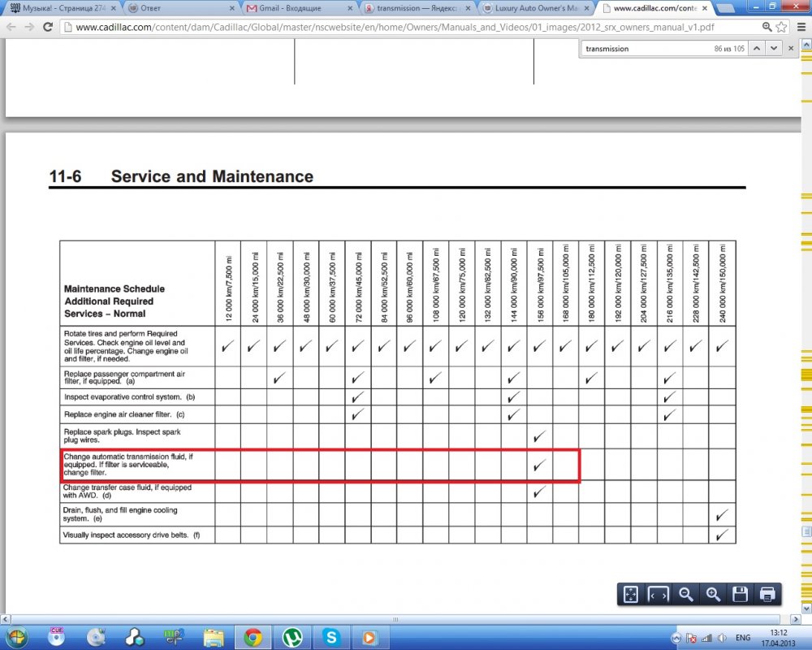Click the find-in-page text field with 'transmission'
This screenshot has width=812, height=650.
pyautogui.click(x=641, y=49)
